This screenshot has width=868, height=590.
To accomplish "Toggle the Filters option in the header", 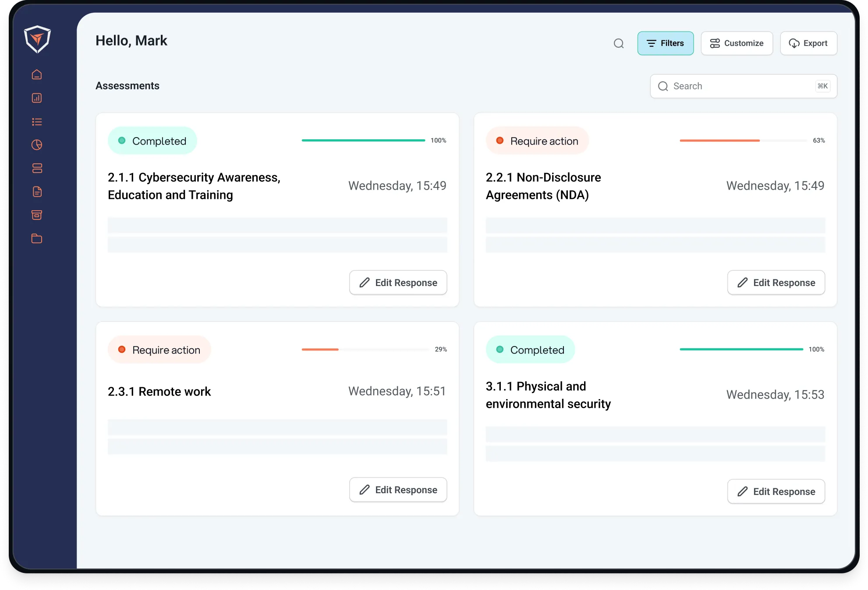I will [666, 43].
